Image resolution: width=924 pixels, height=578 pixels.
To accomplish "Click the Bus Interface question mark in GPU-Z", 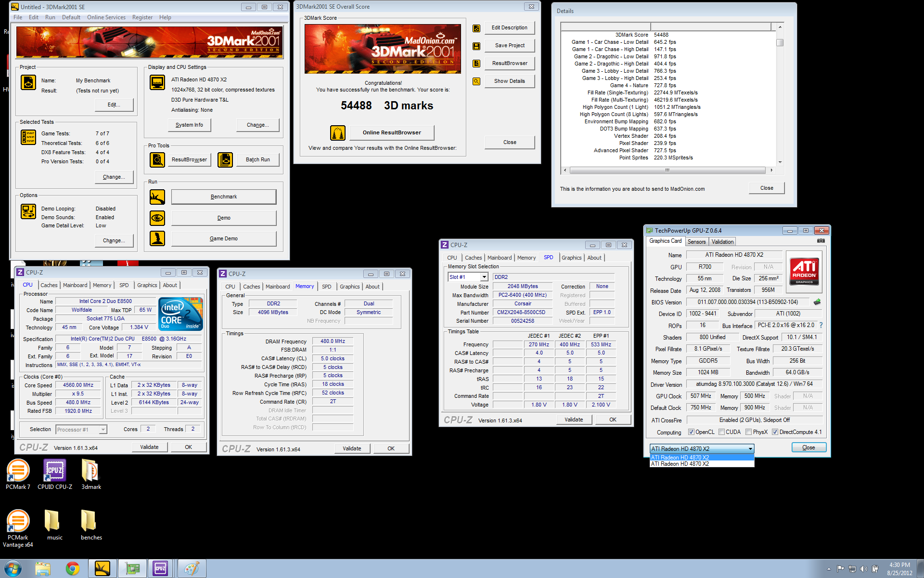I will click(821, 325).
